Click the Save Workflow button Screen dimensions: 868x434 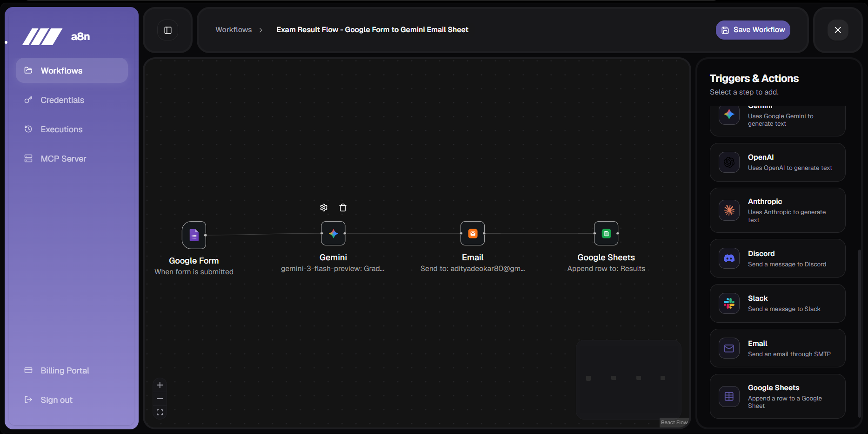tap(753, 30)
